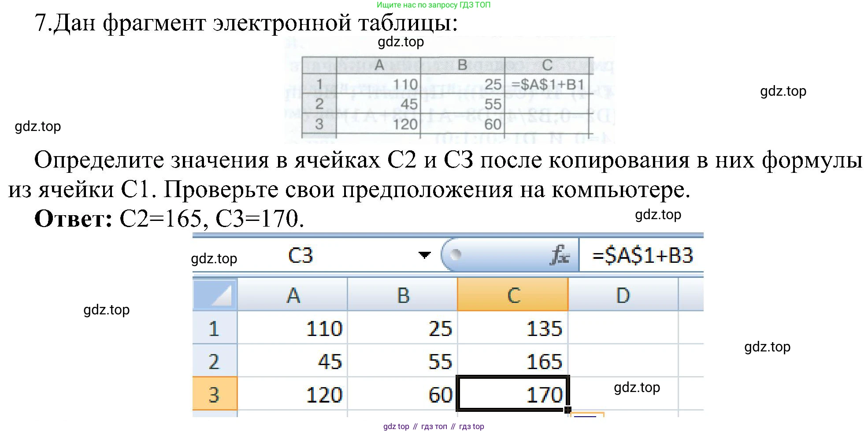Open the green 'Ищите нас по запросу ГДЗ ТОП' link
Image resolution: width=868 pixels, height=433 pixels.
click(x=433, y=5)
